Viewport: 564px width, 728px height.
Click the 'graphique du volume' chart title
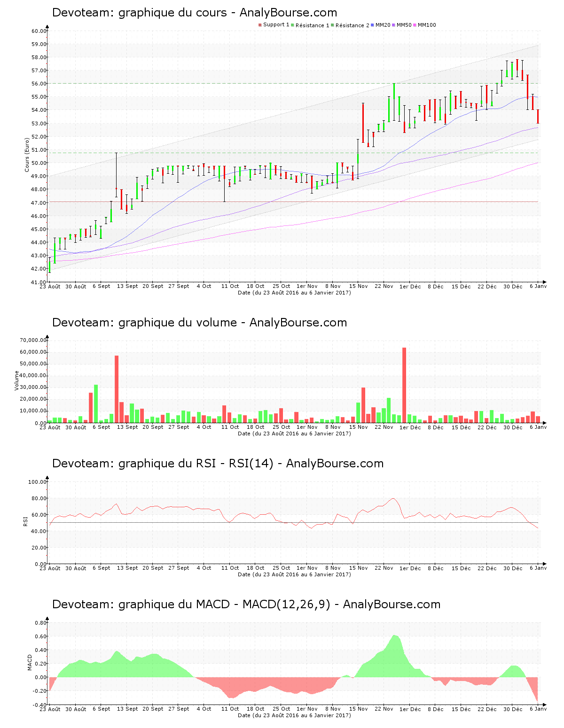click(199, 323)
